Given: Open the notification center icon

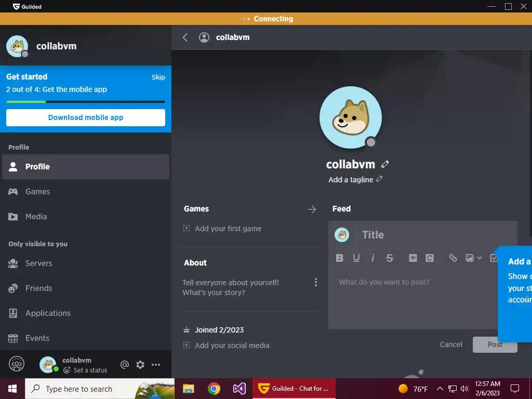Looking at the screenshot, I should [x=515, y=389].
